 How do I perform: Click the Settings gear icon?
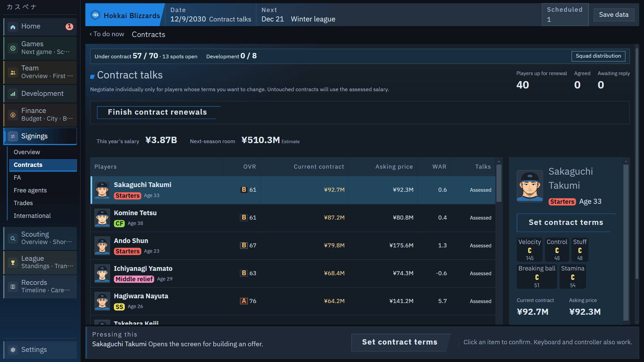[x=13, y=350]
